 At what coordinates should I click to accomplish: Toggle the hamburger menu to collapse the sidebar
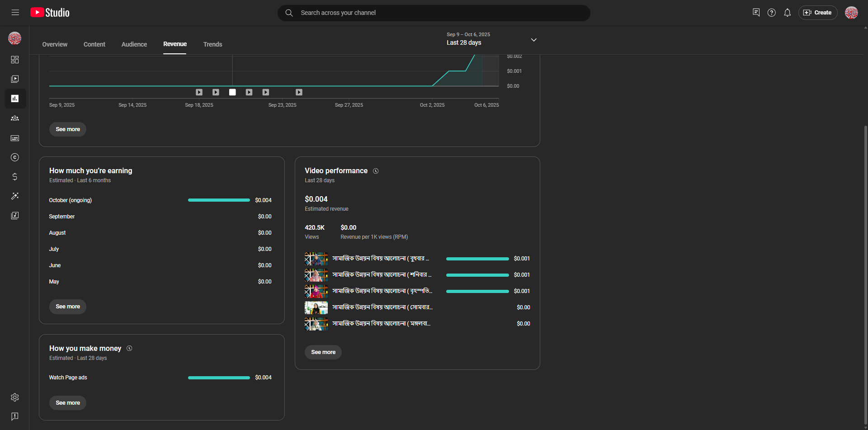coord(15,13)
